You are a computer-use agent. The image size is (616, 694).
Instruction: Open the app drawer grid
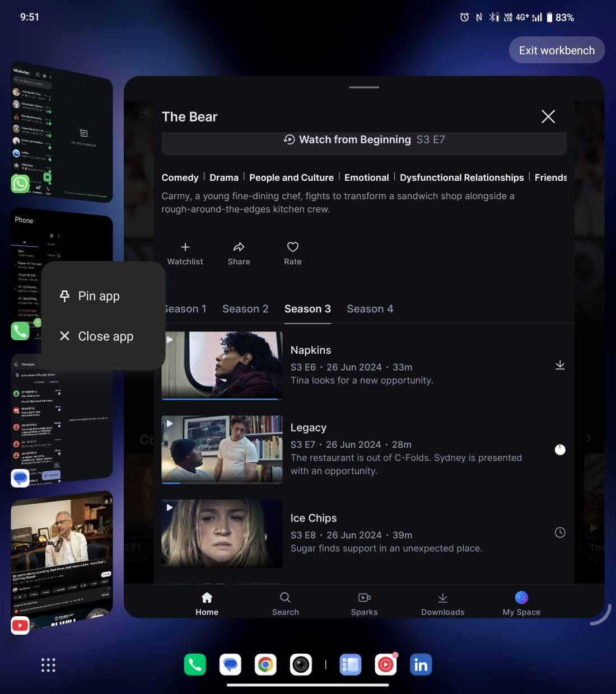(48, 665)
